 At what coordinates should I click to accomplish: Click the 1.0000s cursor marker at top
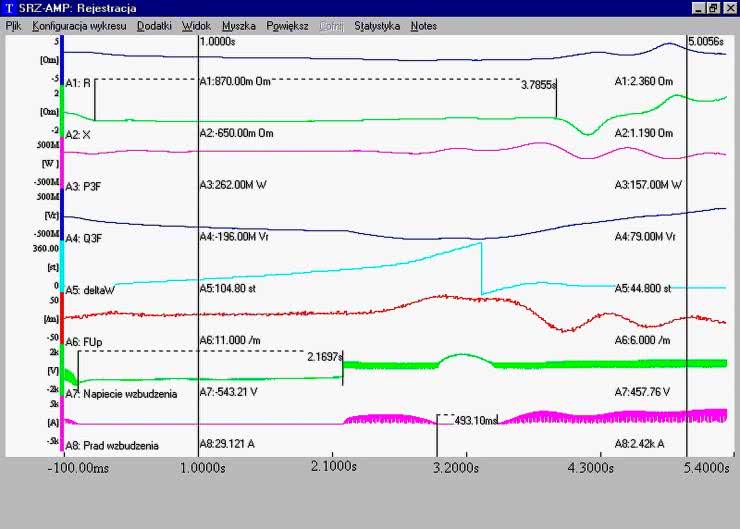coord(219,42)
